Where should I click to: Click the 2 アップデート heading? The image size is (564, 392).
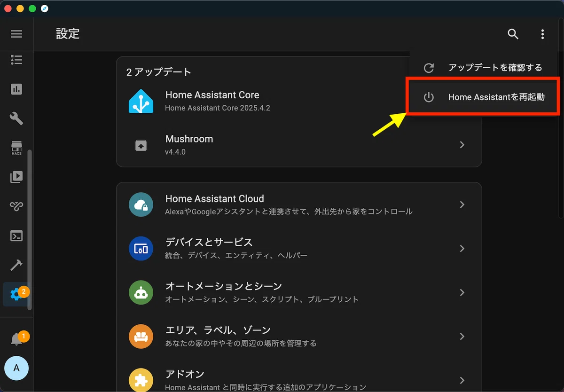coord(159,72)
